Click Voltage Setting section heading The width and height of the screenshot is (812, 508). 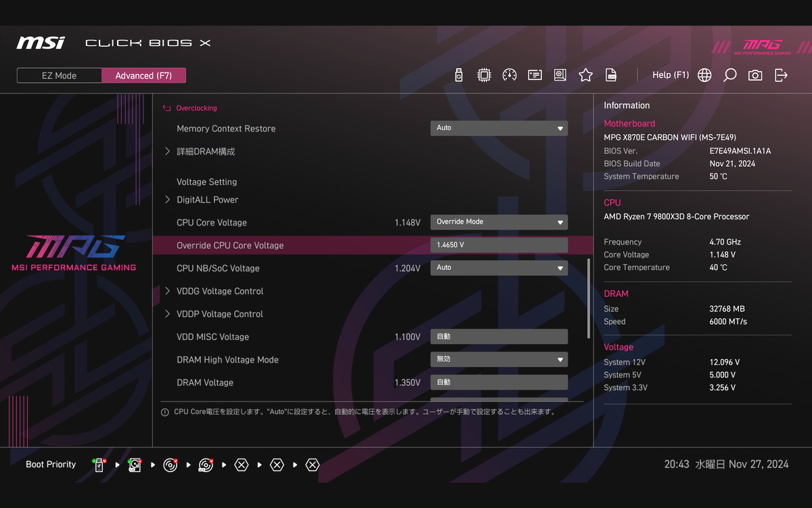tap(206, 182)
